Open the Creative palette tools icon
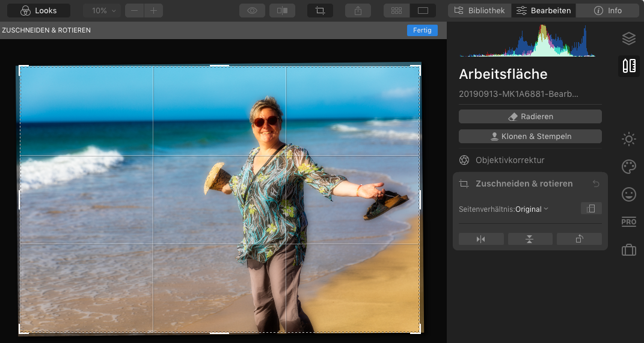644x343 pixels. pos(628,167)
